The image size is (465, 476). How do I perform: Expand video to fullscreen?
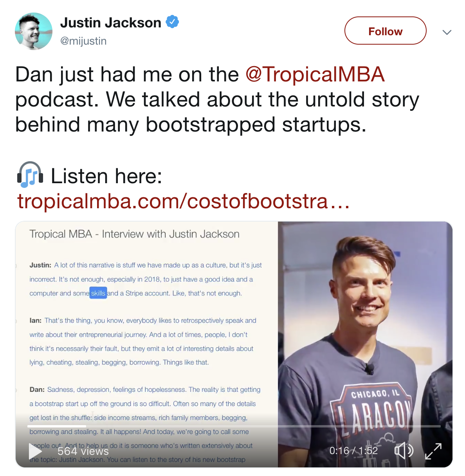(433, 451)
